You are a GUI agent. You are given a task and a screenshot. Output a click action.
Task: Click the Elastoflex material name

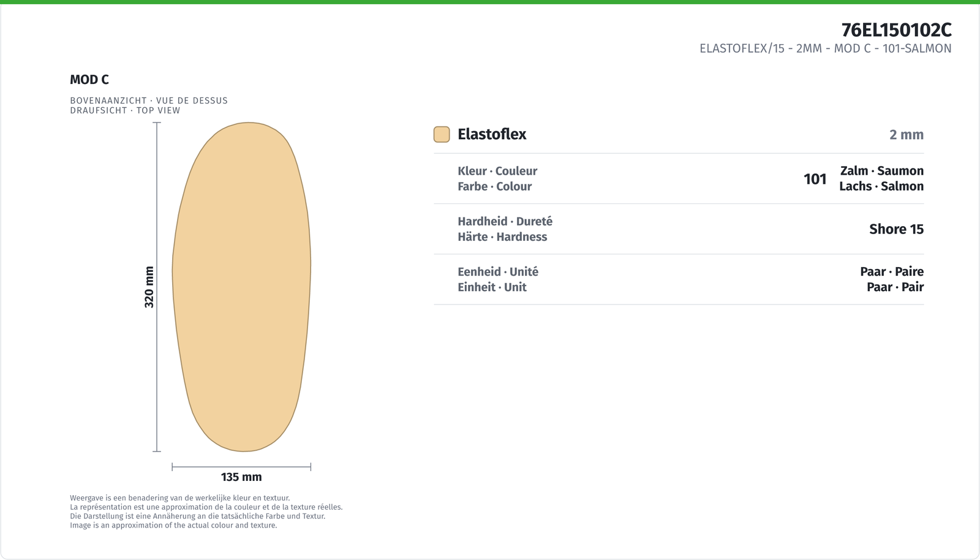tap(492, 134)
